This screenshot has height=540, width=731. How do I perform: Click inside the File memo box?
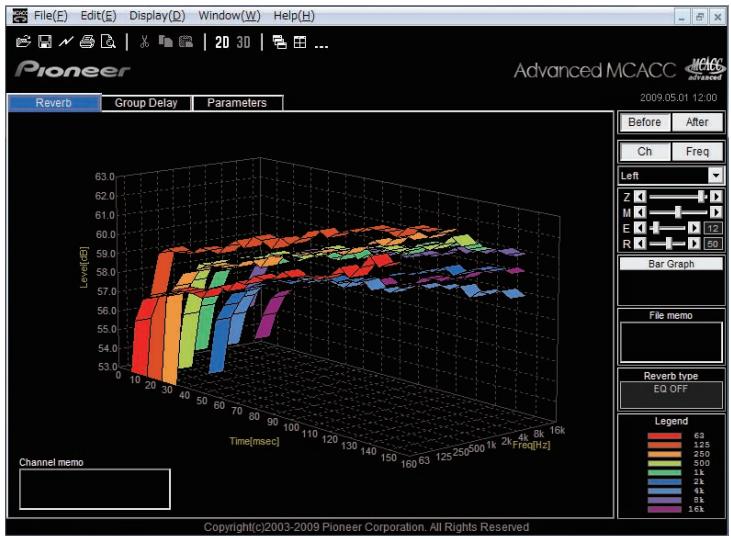[x=671, y=342]
